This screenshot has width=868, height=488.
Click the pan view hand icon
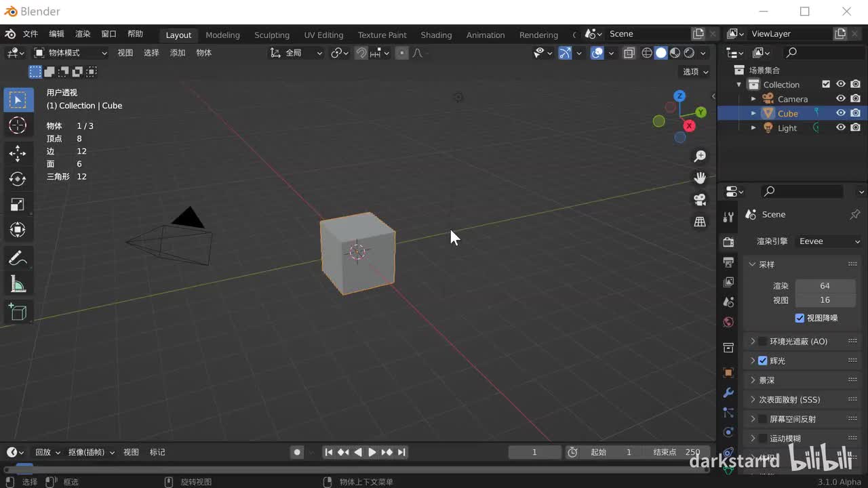tap(700, 178)
